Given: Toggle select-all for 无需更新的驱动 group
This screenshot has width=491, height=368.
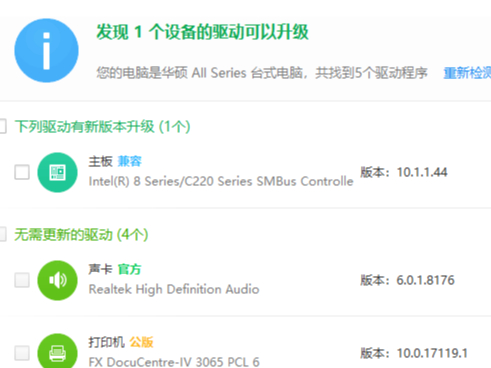Looking at the screenshot, I should tap(3, 234).
